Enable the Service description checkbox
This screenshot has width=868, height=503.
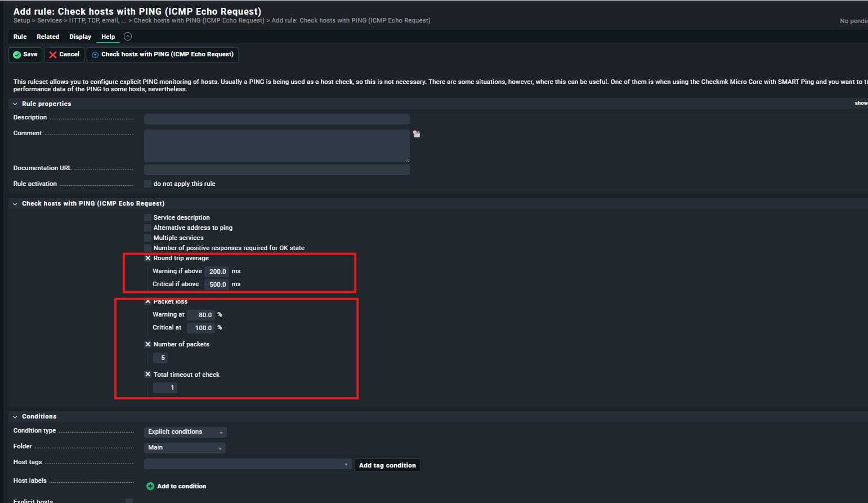147,217
